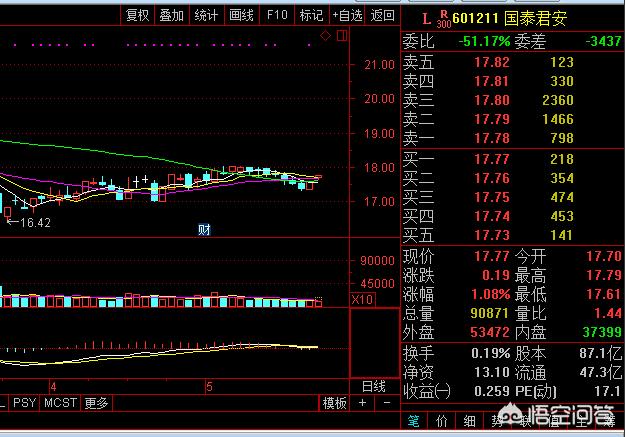
Task: Select the 笔 tick tab
Action: pos(414,420)
